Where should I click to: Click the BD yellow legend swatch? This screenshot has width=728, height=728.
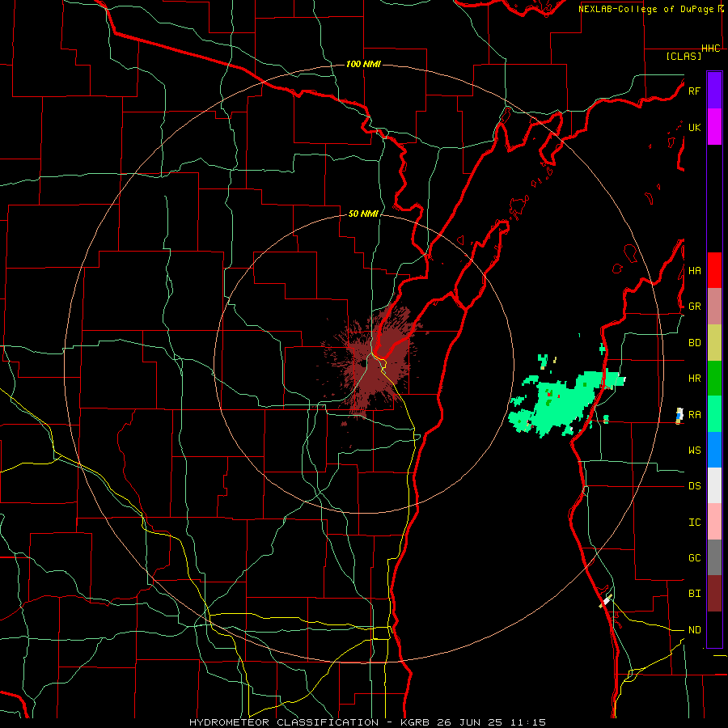(x=714, y=343)
